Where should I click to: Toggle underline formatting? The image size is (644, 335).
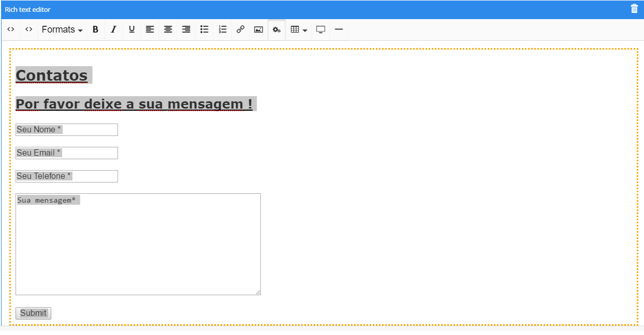131,29
